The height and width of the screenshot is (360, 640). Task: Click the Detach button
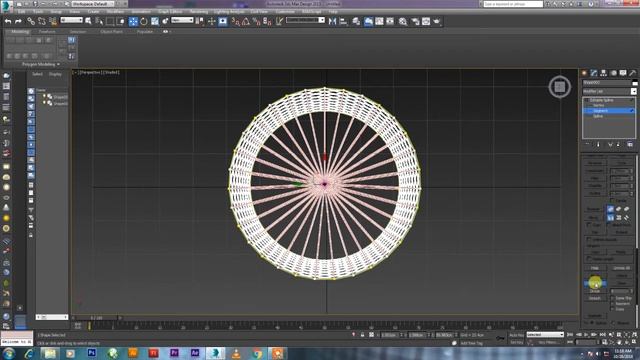[595, 298]
